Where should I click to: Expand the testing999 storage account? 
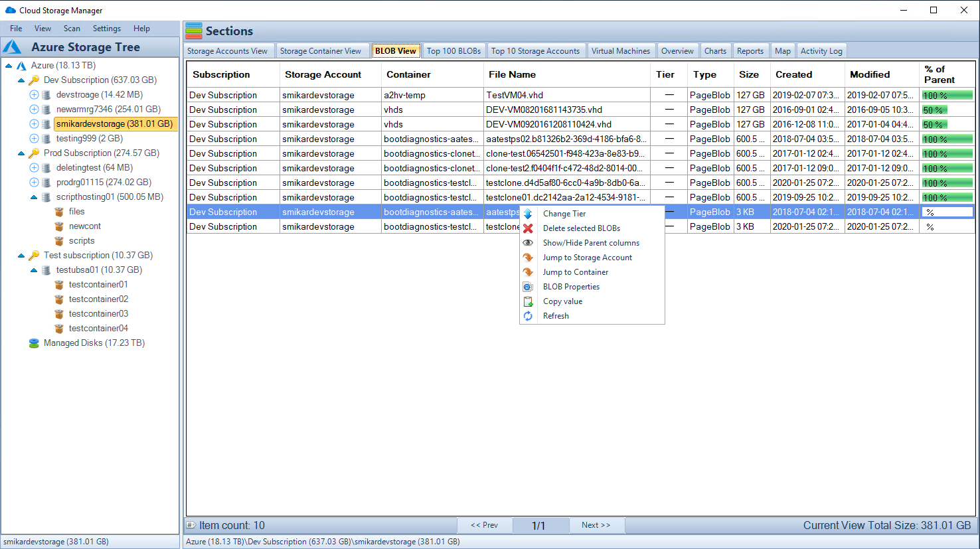pyautogui.click(x=34, y=139)
